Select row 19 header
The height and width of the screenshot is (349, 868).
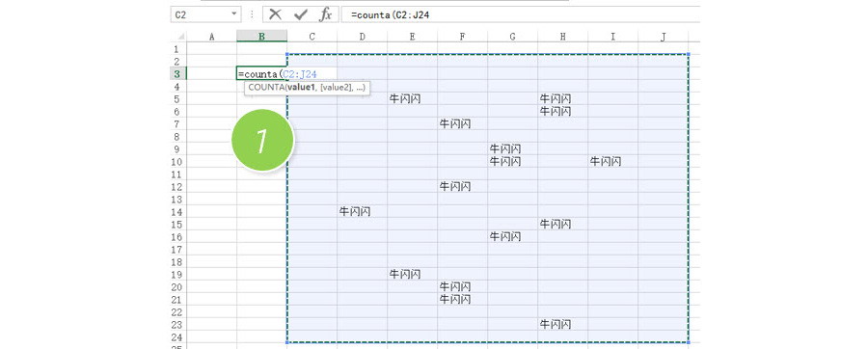177,275
